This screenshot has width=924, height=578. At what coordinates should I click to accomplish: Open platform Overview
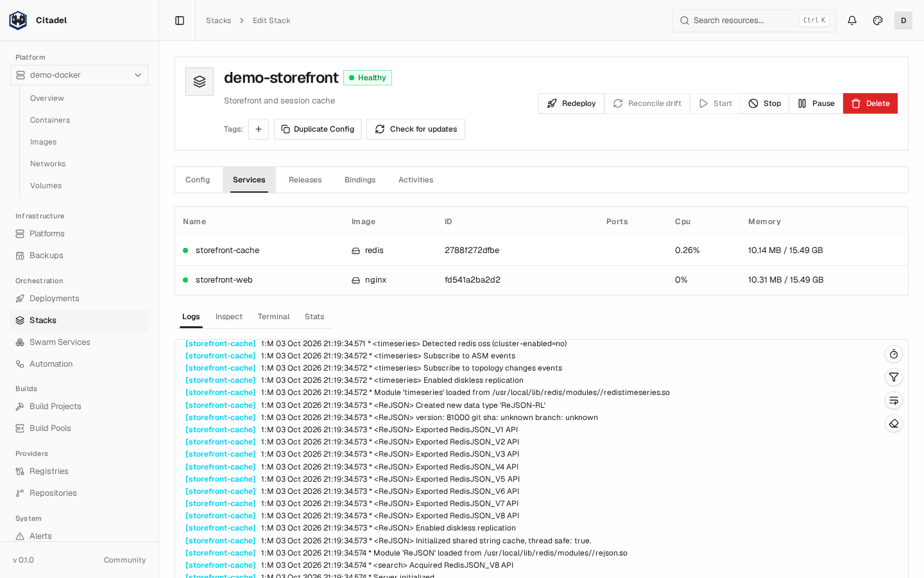point(47,98)
